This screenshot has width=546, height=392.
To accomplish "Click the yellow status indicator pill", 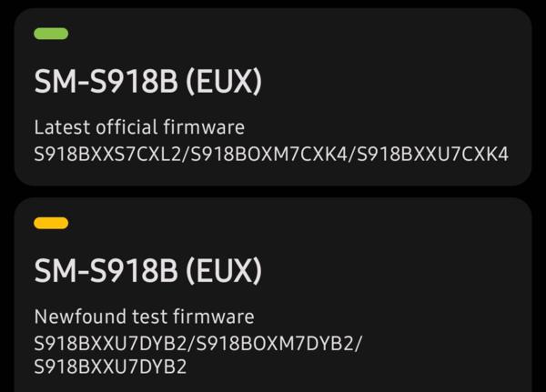I will click(50, 223).
